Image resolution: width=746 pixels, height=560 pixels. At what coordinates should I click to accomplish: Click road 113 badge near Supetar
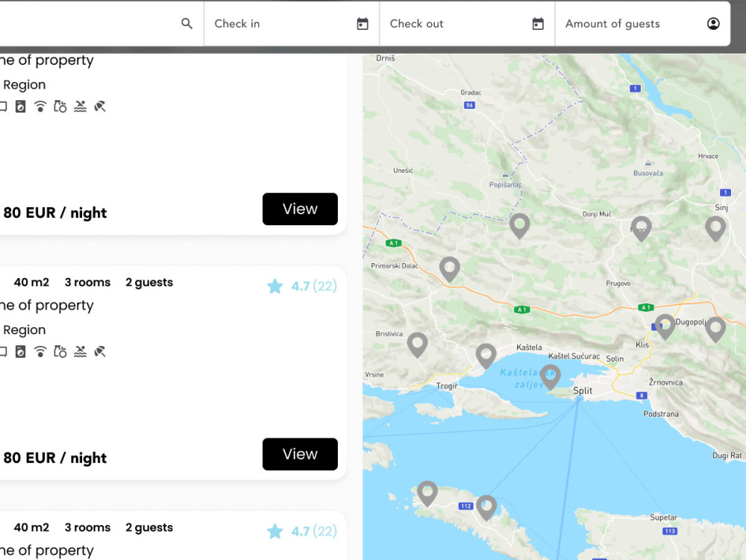[x=670, y=531]
